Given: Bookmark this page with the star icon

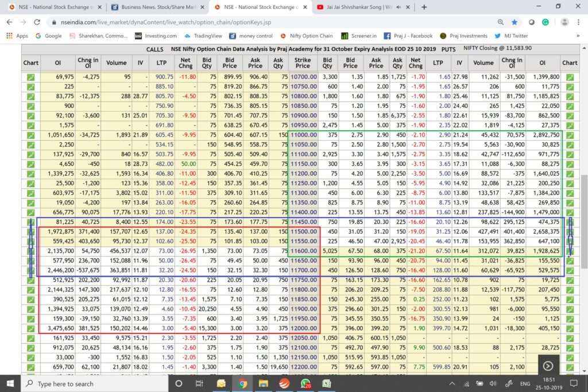Looking at the screenshot, I should [x=514, y=22].
